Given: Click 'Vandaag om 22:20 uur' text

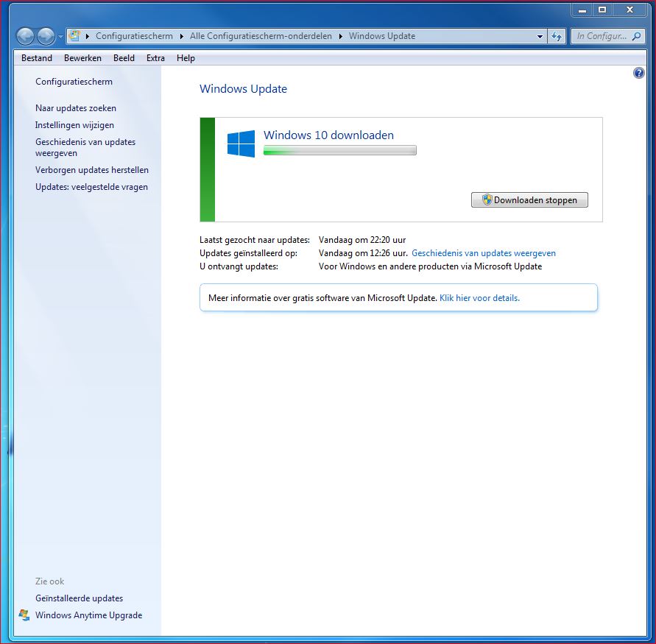Looking at the screenshot, I should click(x=362, y=240).
